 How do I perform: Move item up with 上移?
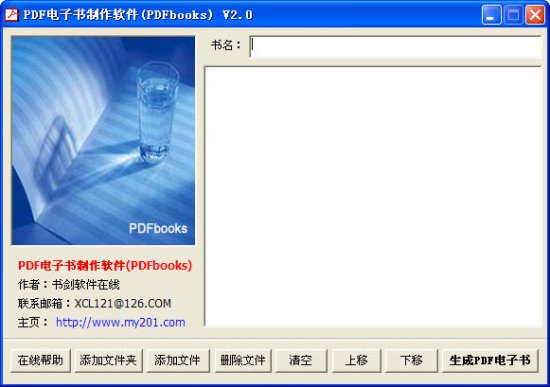[x=356, y=360]
